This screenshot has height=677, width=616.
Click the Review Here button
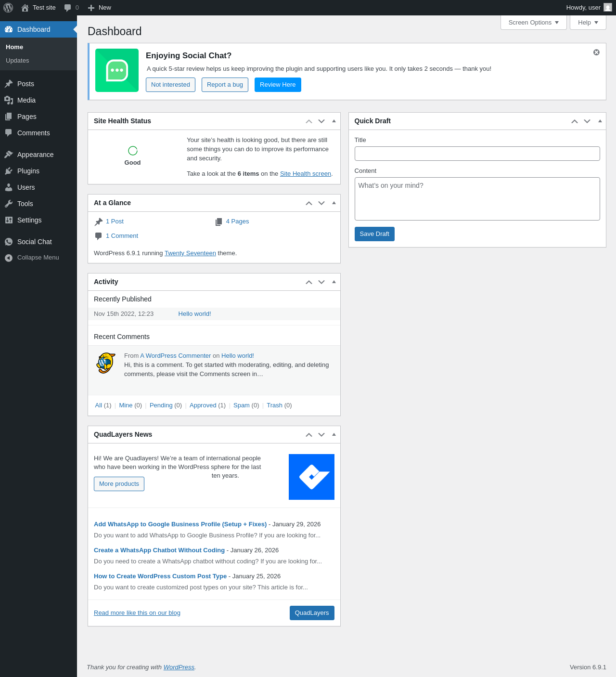(x=278, y=85)
